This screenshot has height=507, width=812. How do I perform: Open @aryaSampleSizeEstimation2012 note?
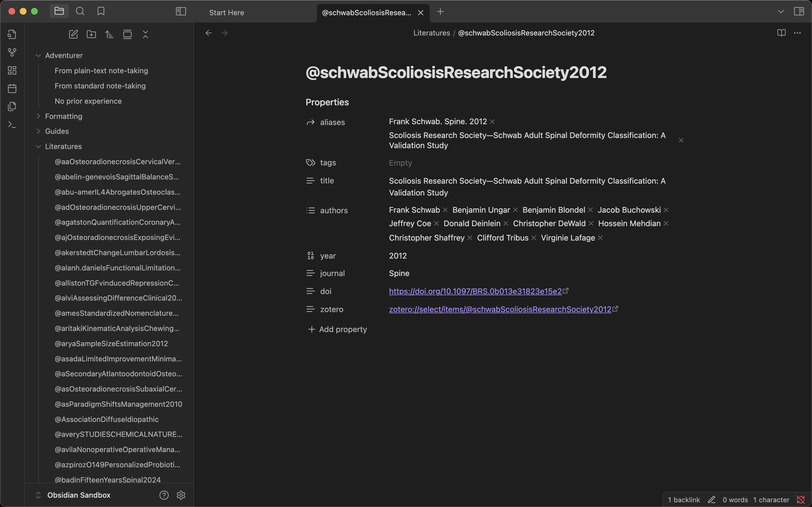(111, 344)
